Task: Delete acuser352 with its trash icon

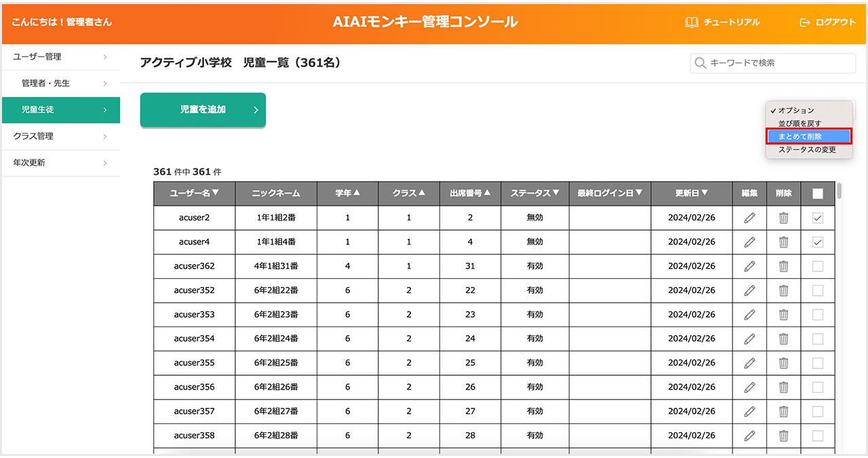Action: point(783,290)
